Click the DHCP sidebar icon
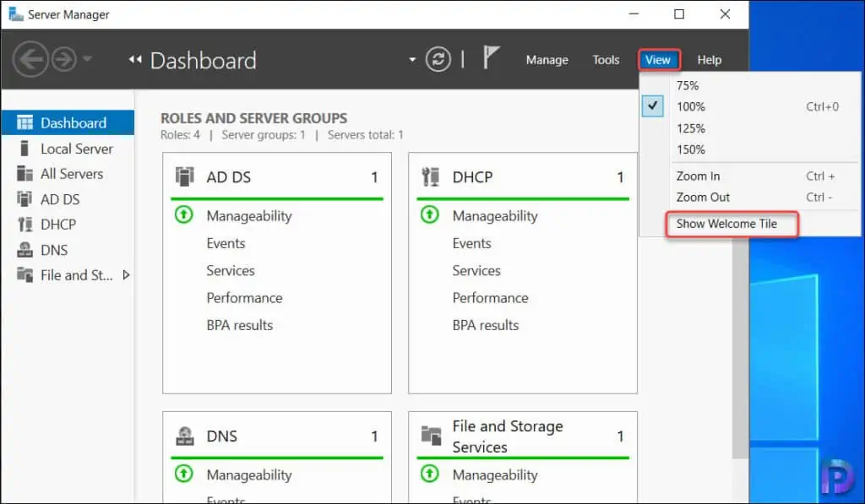The image size is (865, 504). click(24, 224)
